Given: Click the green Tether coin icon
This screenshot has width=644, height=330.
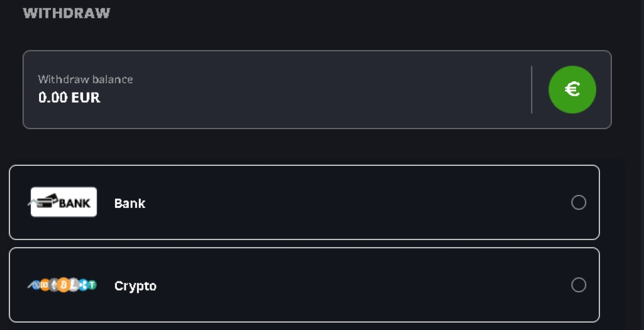Looking at the screenshot, I should (x=92, y=286).
